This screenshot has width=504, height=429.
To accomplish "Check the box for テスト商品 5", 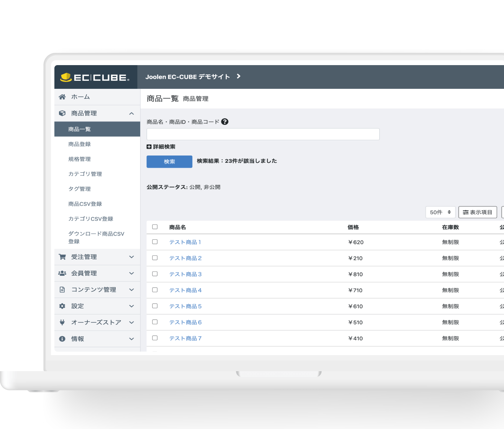I will click(155, 306).
